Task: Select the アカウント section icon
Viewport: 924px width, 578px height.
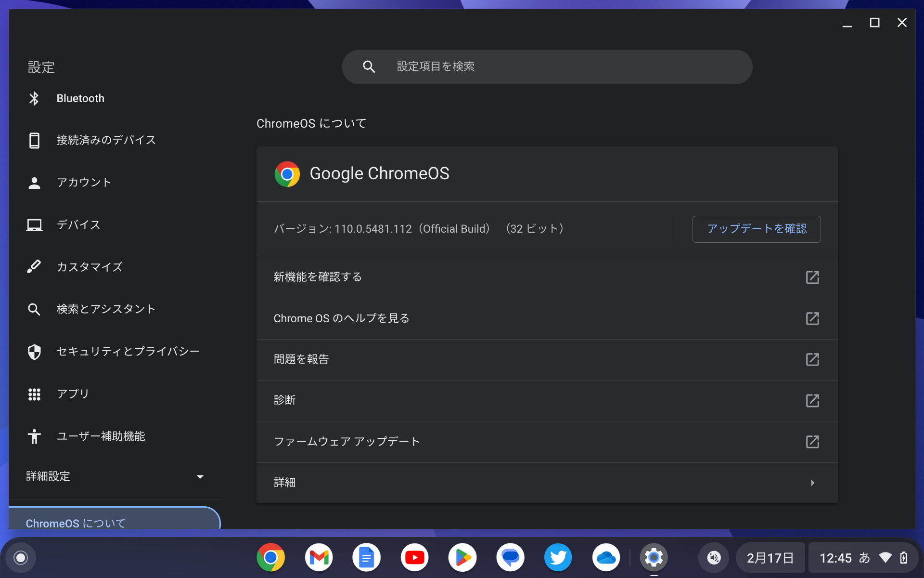Action: [34, 182]
